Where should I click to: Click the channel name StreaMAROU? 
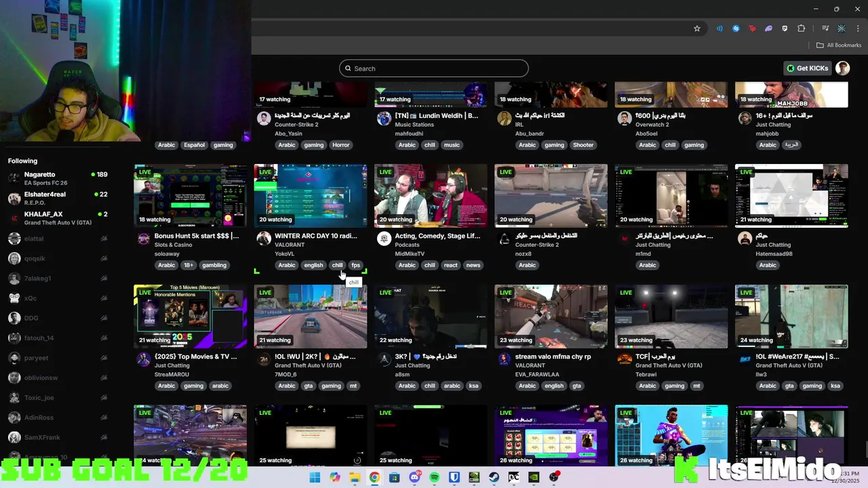pos(171,374)
